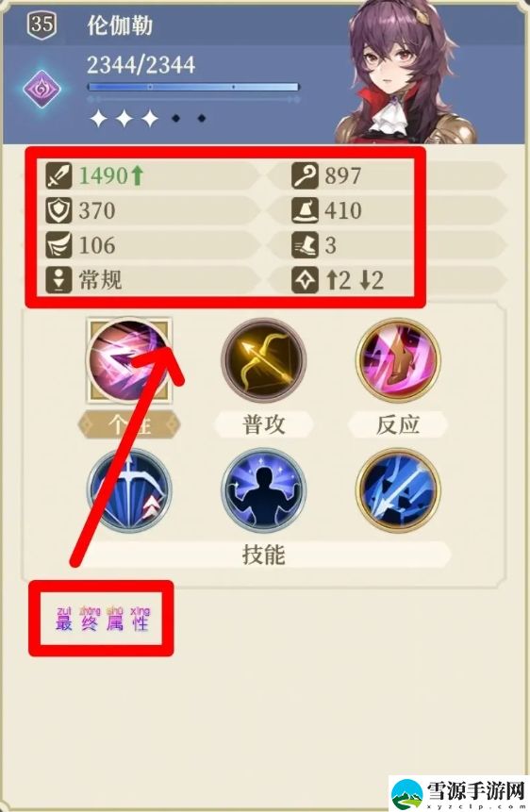The height and width of the screenshot is (812, 530).
Task: Tap the staff magic attack stat icon
Action: coord(305,175)
